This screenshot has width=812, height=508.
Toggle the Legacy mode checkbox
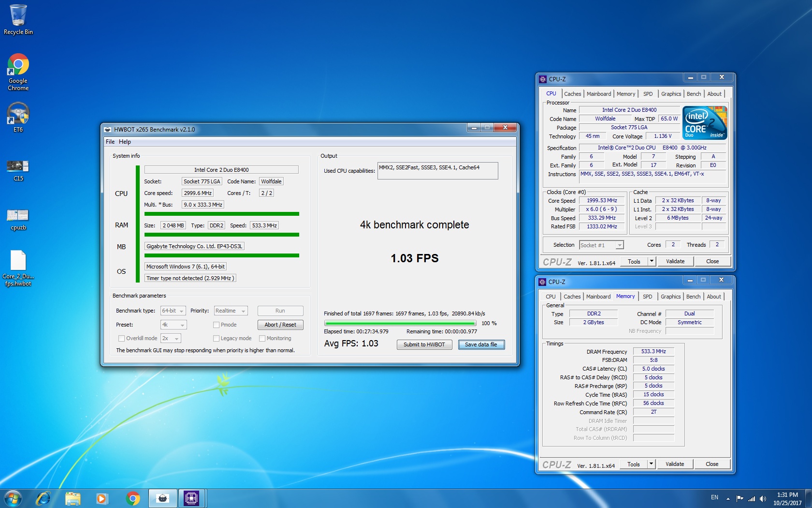point(216,338)
